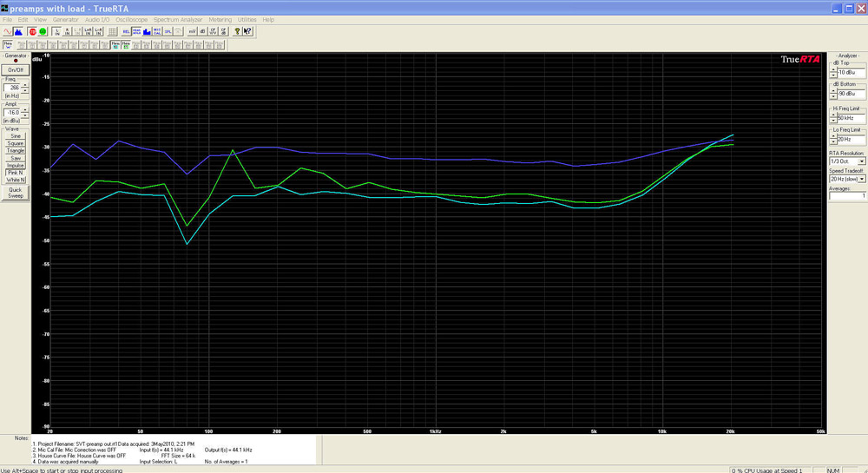Viewport: 868px width, 473px height.
Task: Open the Help menu
Action: (x=268, y=20)
